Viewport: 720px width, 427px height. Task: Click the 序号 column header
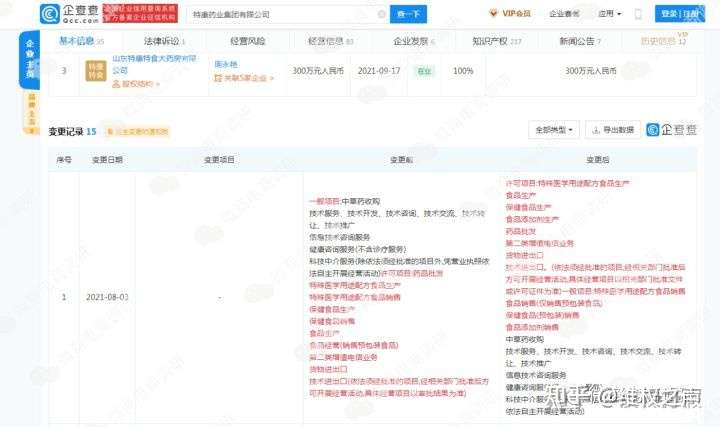click(64, 160)
